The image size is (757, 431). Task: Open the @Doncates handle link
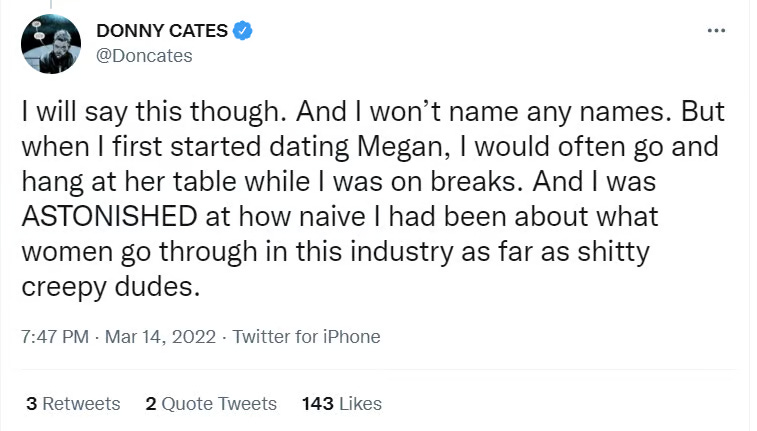pos(143,56)
